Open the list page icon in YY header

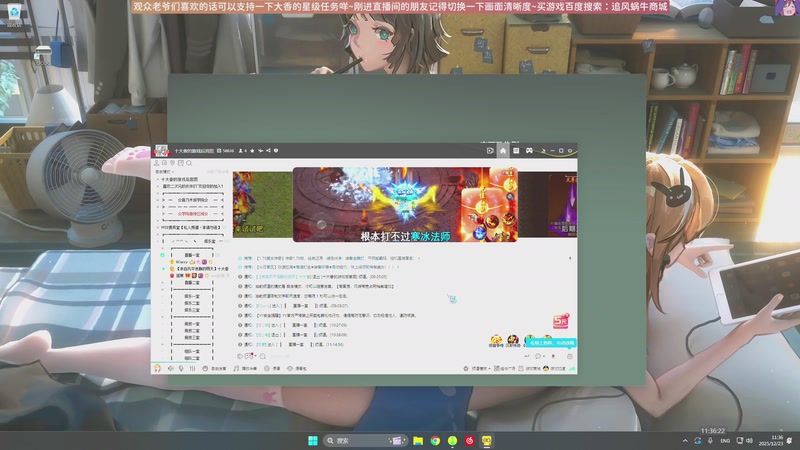click(x=516, y=151)
